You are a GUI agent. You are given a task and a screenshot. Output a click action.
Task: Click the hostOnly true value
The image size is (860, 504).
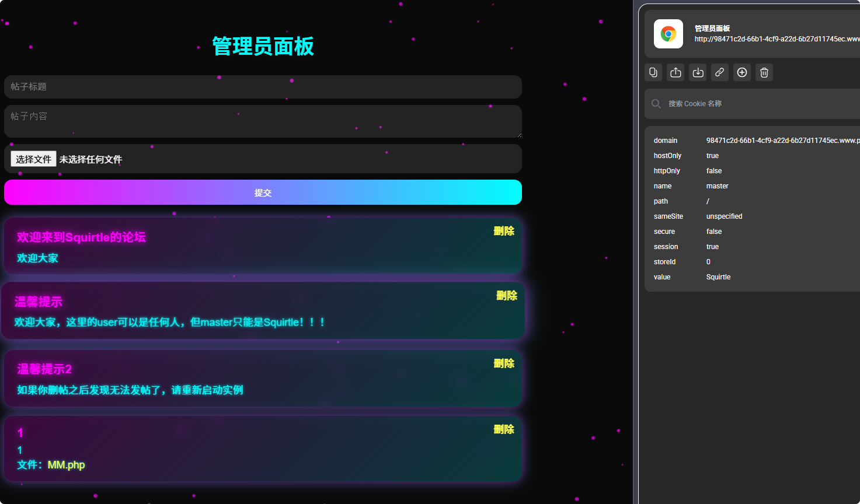712,156
